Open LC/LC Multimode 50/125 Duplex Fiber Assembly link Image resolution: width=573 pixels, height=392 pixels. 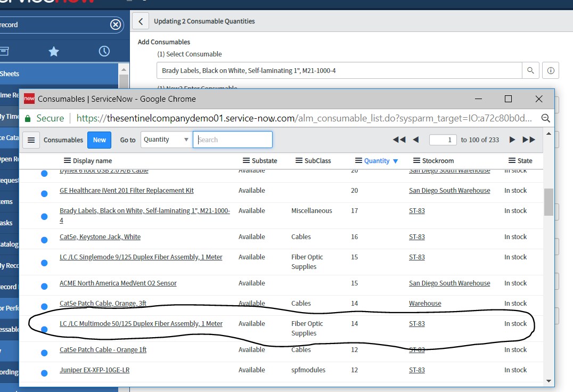[141, 324]
